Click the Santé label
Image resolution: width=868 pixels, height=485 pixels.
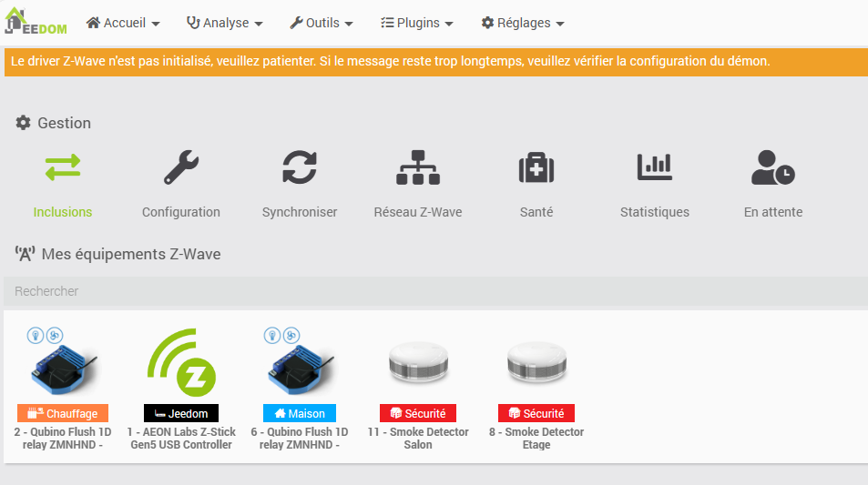536,212
